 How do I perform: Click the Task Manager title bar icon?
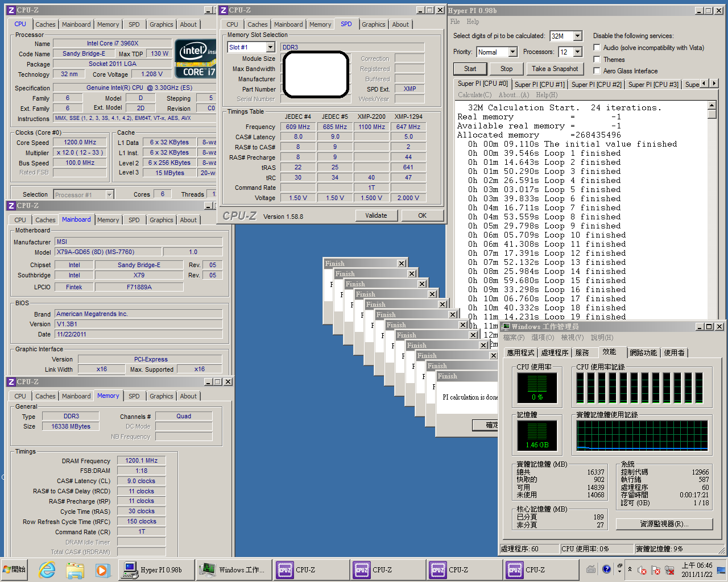(506, 327)
